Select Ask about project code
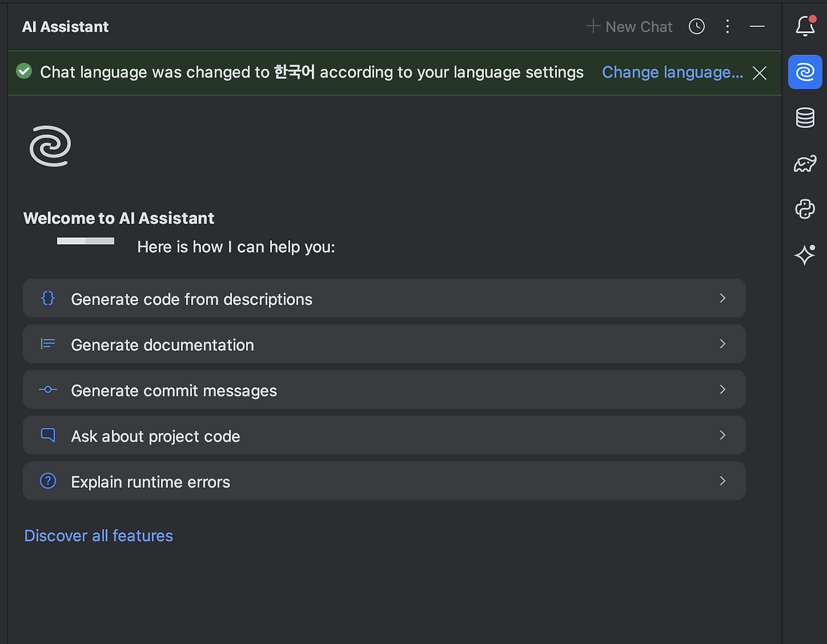827x644 pixels. coord(156,436)
